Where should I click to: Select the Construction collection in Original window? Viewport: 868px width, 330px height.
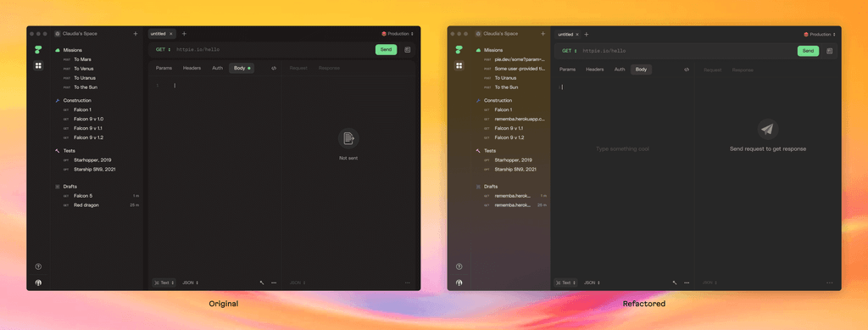77,100
